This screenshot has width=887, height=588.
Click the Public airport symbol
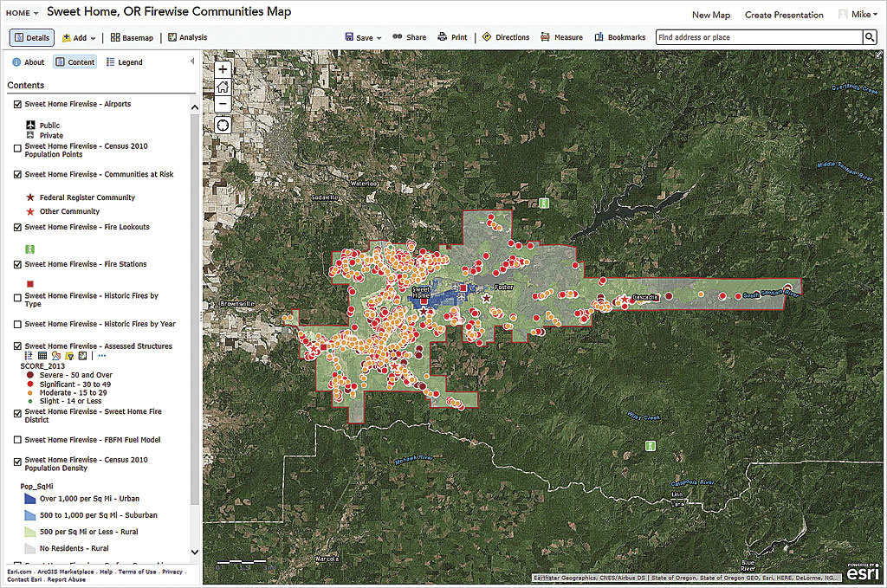(30, 125)
